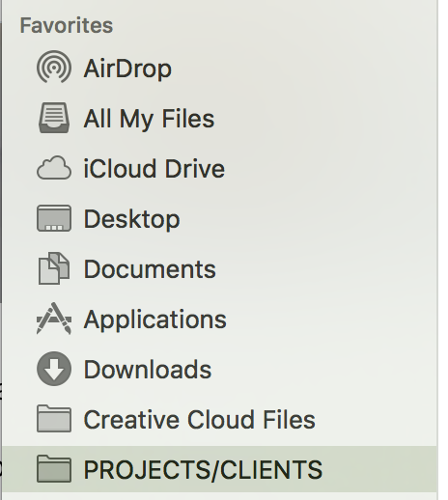Click the Applications "A" icon
This screenshot has height=500, width=448.
coord(54,319)
